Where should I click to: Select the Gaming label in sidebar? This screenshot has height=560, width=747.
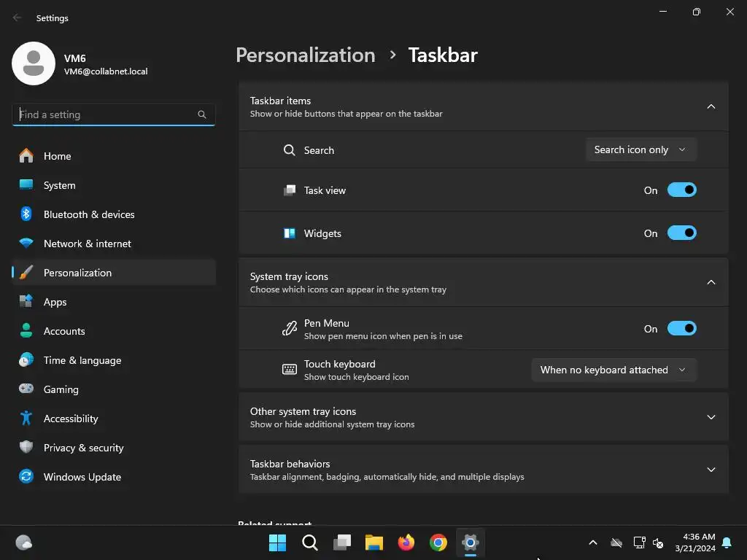[61, 389]
